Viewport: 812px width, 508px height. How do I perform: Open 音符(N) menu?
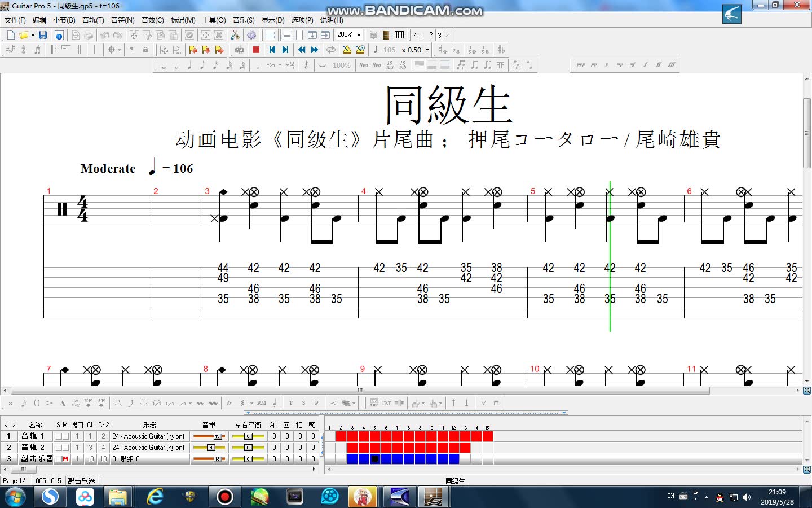point(122,20)
